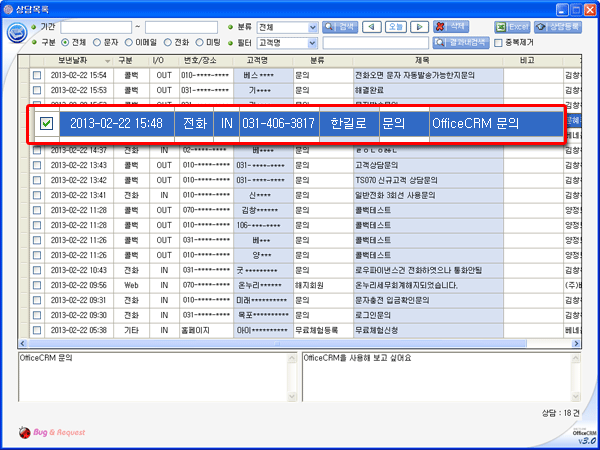Click the 오늘 today button
The width and height of the screenshot is (600, 450).
pyautogui.click(x=395, y=26)
